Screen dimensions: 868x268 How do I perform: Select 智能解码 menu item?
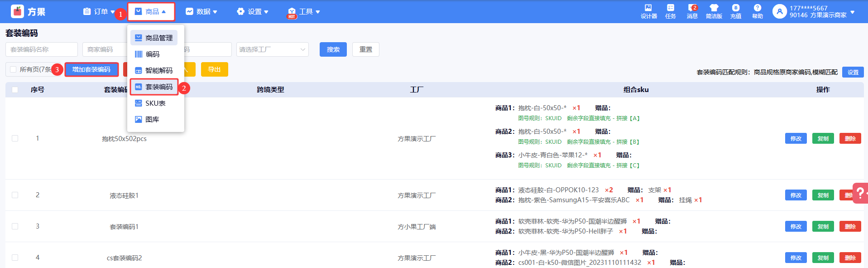point(154,70)
